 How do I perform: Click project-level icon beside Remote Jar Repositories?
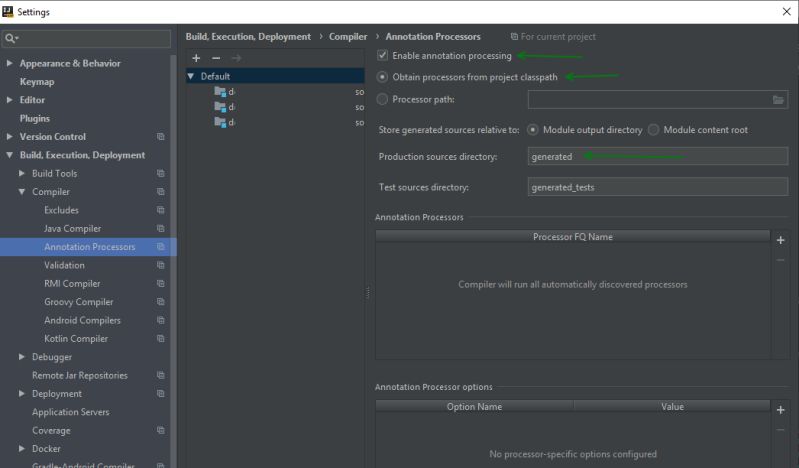pyautogui.click(x=161, y=375)
